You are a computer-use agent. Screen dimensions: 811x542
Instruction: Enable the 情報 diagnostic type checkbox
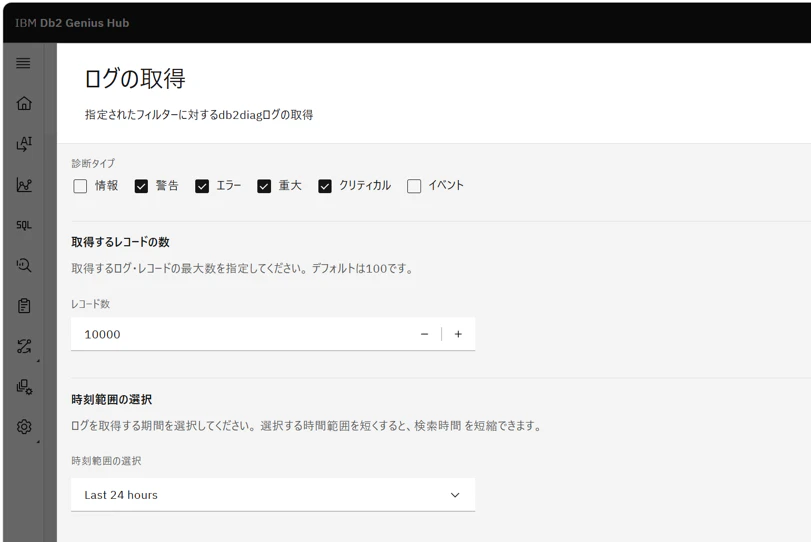click(x=80, y=186)
